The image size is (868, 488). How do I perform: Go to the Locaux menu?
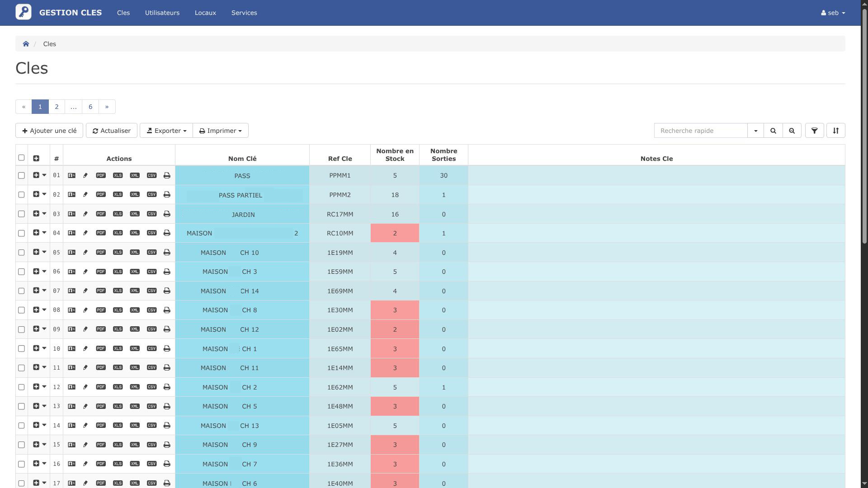(205, 13)
